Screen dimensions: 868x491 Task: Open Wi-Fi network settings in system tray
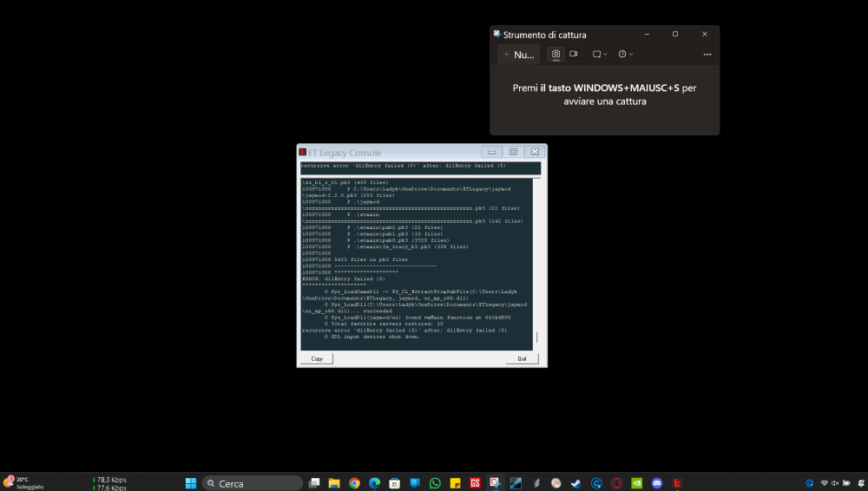(824, 483)
